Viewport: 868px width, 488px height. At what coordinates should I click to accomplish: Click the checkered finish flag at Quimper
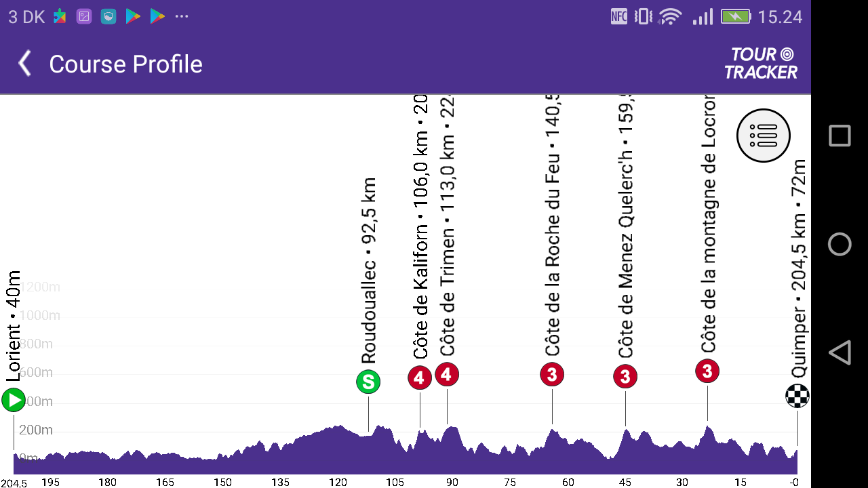tap(796, 396)
